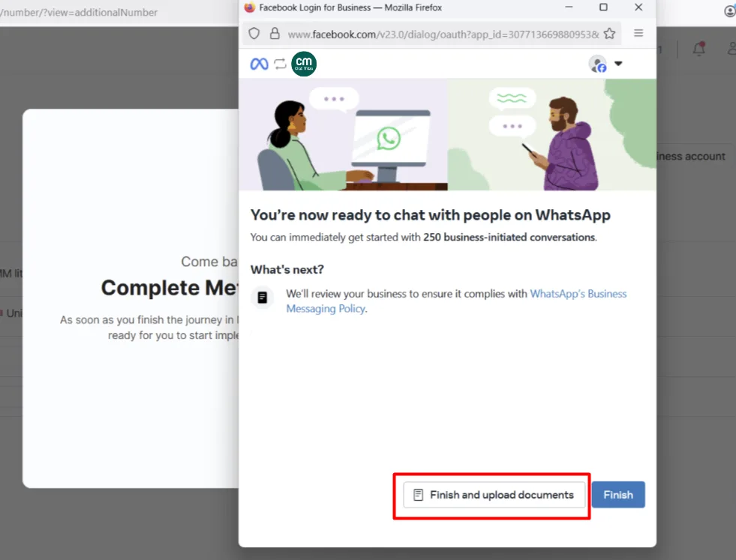The image size is (736, 560).
Task: Click the swap arrows icon beside Meta logo
Action: point(281,64)
